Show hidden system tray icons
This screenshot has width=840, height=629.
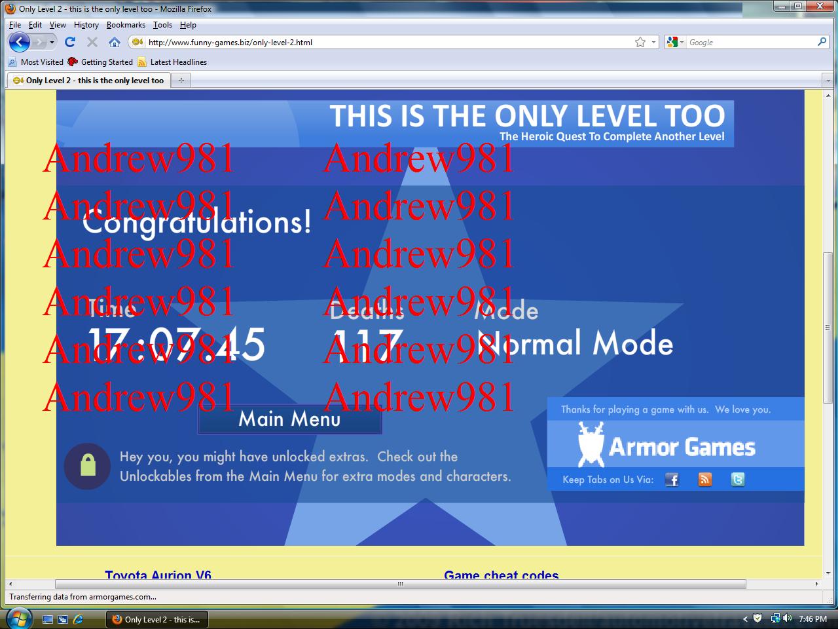pos(745,619)
